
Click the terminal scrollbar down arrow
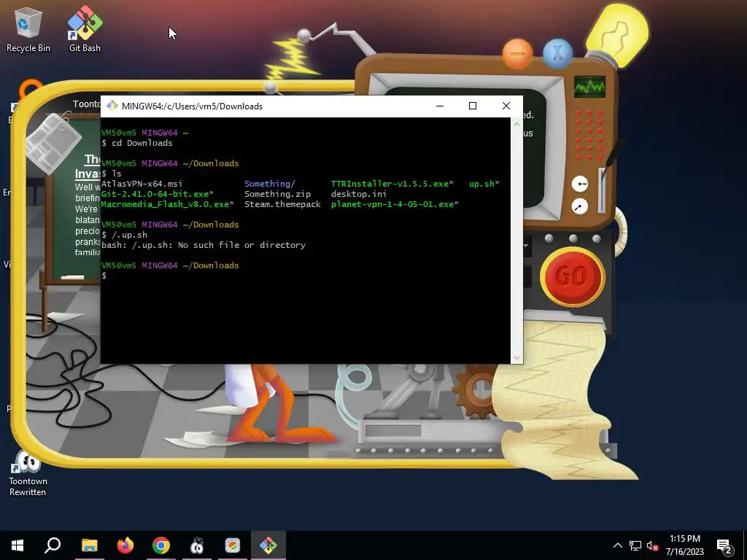[516, 357]
